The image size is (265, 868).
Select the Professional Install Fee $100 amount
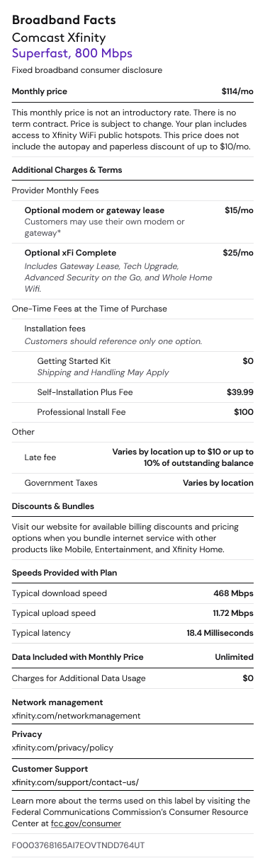click(244, 411)
